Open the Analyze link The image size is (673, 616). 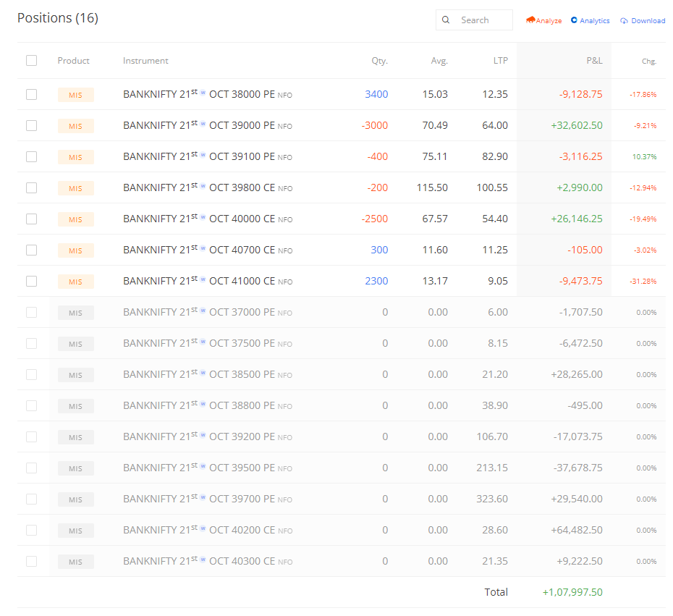[x=543, y=20]
